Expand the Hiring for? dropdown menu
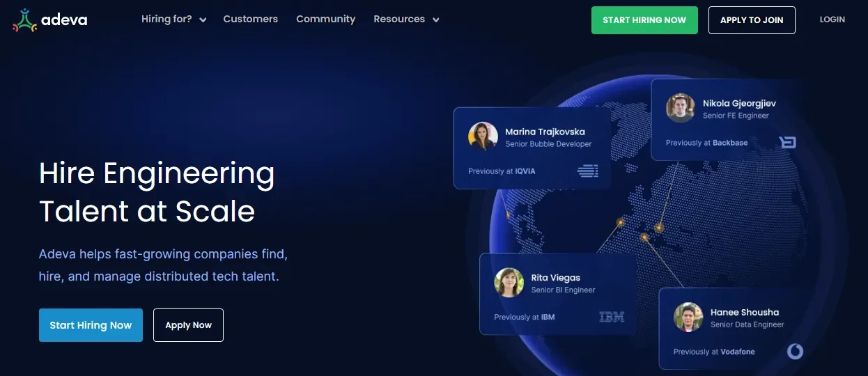Screen dimensions: 868x376 tap(173, 19)
